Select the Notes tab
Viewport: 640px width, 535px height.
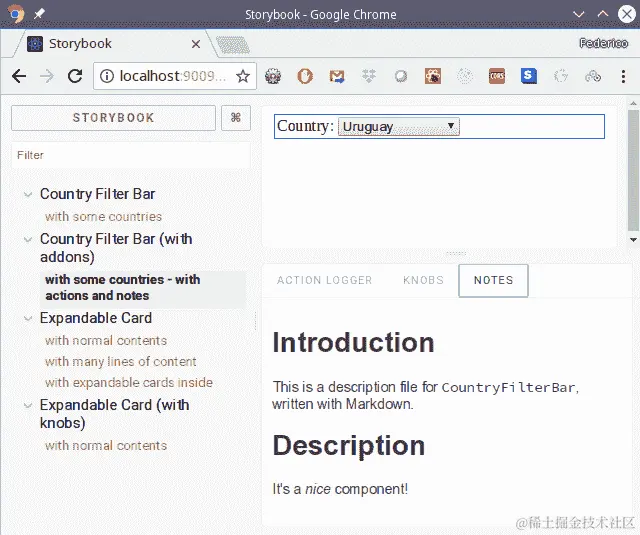pyautogui.click(x=493, y=280)
